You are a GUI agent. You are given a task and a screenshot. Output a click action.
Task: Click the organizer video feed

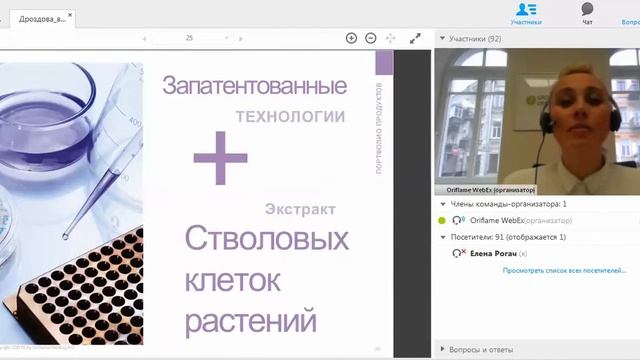click(x=537, y=121)
